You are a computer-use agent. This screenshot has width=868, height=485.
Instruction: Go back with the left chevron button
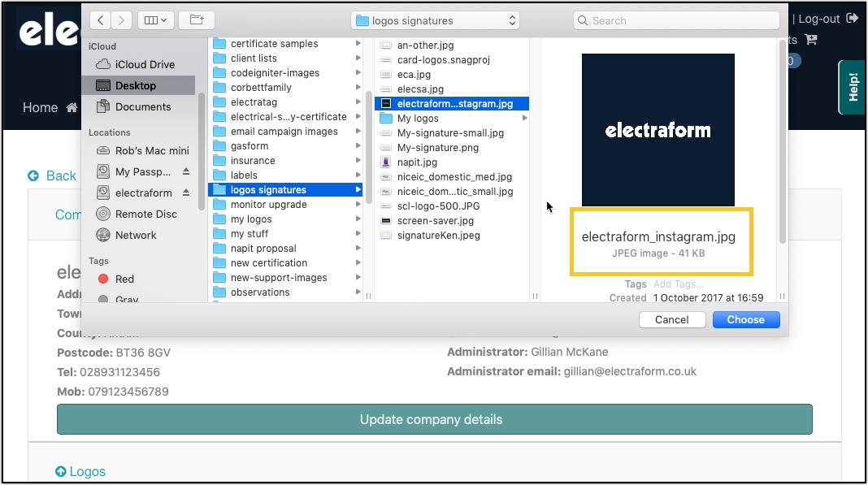click(100, 20)
